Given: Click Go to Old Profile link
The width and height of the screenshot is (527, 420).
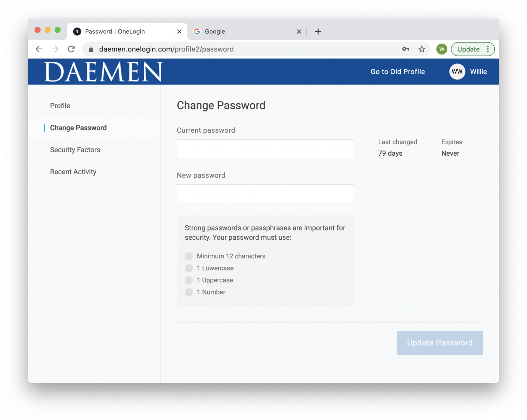Looking at the screenshot, I should click(398, 72).
